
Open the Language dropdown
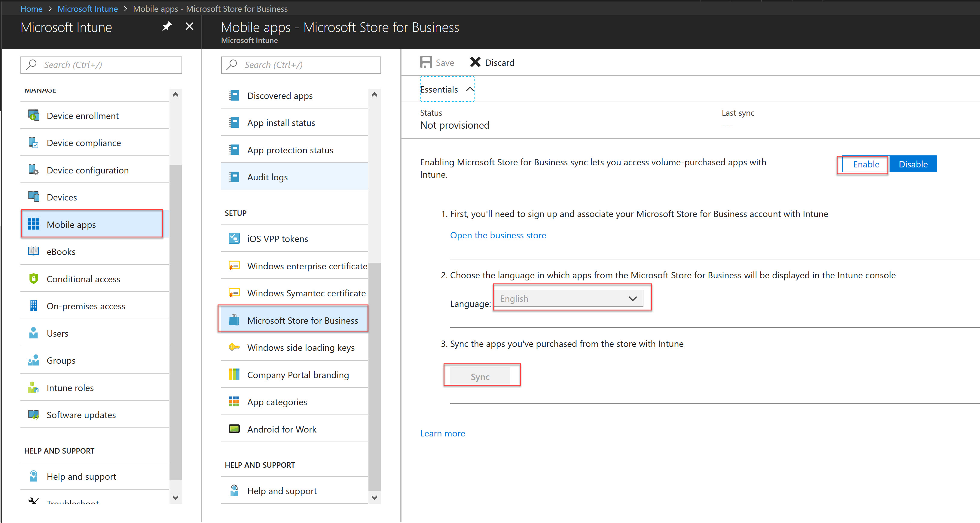point(568,298)
